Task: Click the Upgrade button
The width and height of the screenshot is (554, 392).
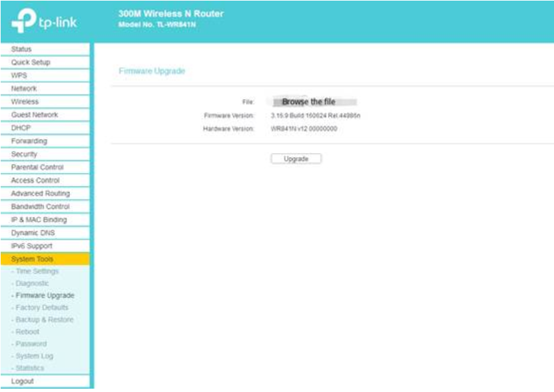Action: tap(296, 159)
